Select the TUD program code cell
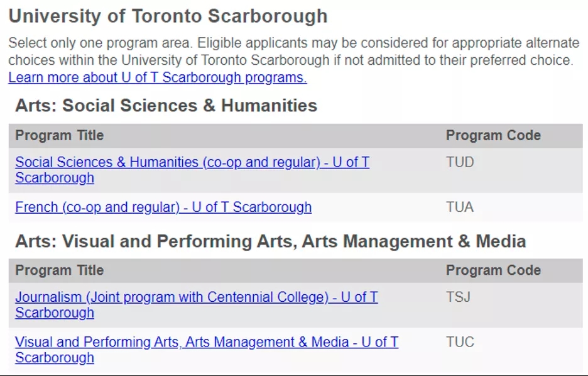This screenshot has height=376, width=588. [460, 162]
